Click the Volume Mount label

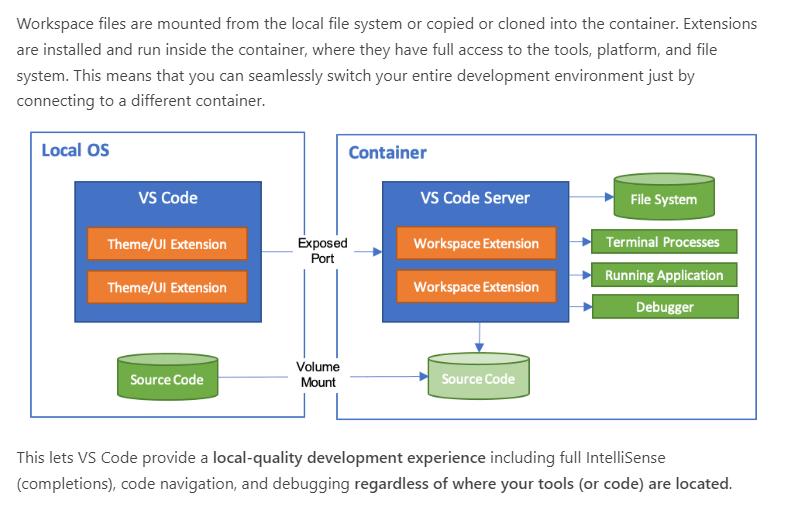(318, 374)
